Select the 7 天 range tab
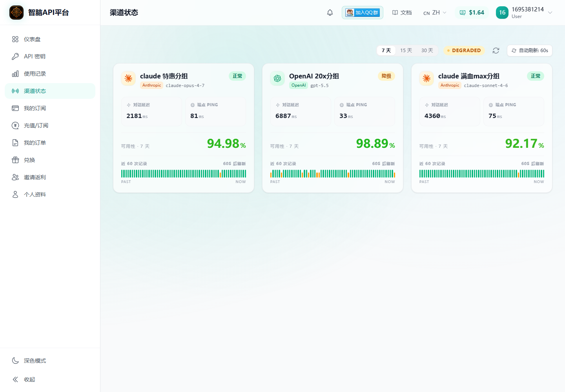Image resolution: width=565 pixels, height=392 pixels. 386,51
